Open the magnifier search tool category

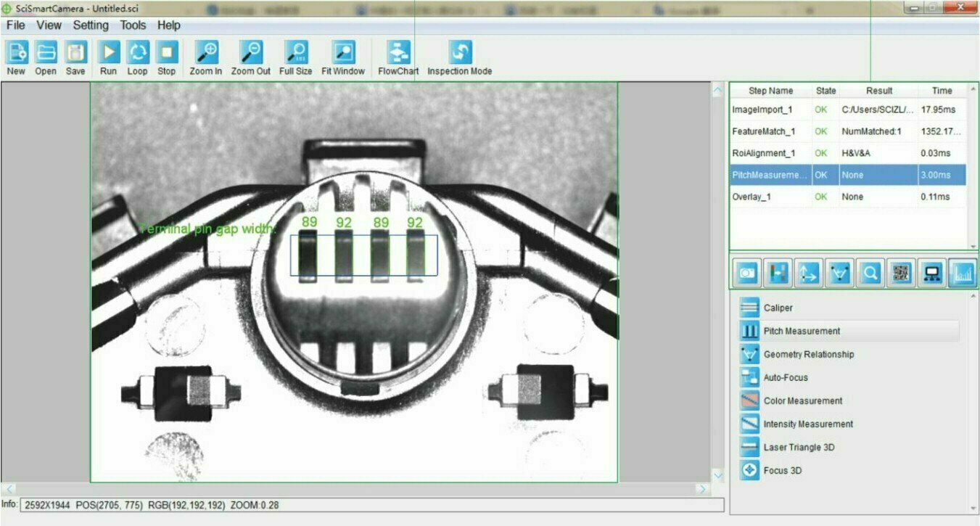click(870, 273)
